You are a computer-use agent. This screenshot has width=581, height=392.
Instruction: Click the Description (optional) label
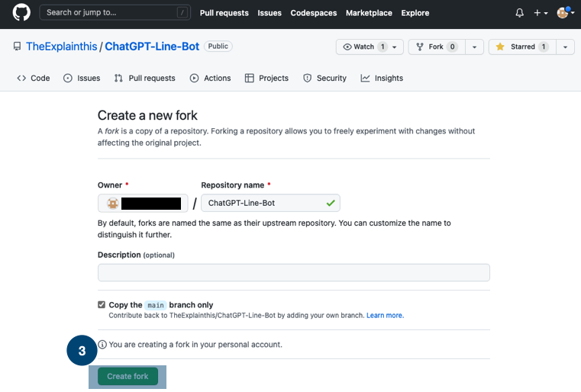[x=136, y=255]
